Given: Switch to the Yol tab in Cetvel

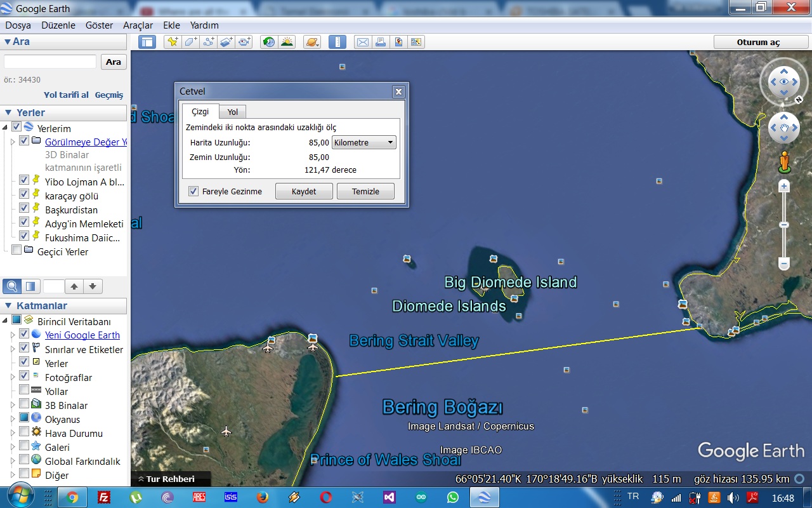Looking at the screenshot, I should click(233, 112).
